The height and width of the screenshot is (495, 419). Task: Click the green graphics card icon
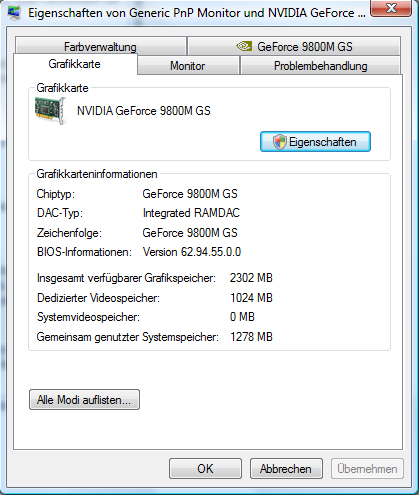tap(50, 111)
